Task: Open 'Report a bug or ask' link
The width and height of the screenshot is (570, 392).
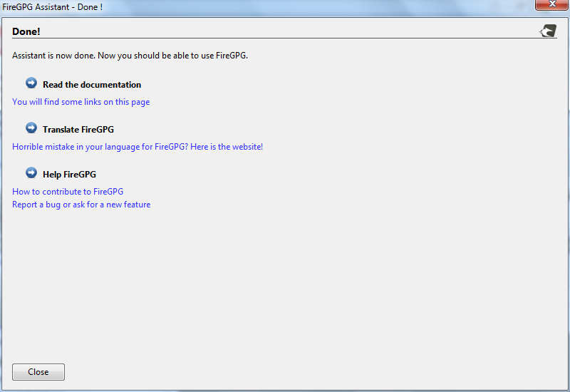Action: coord(81,205)
